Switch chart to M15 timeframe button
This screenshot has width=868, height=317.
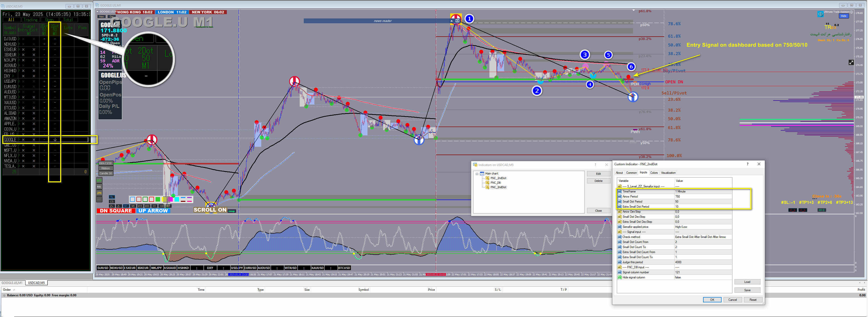pyautogui.click(x=140, y=206)
